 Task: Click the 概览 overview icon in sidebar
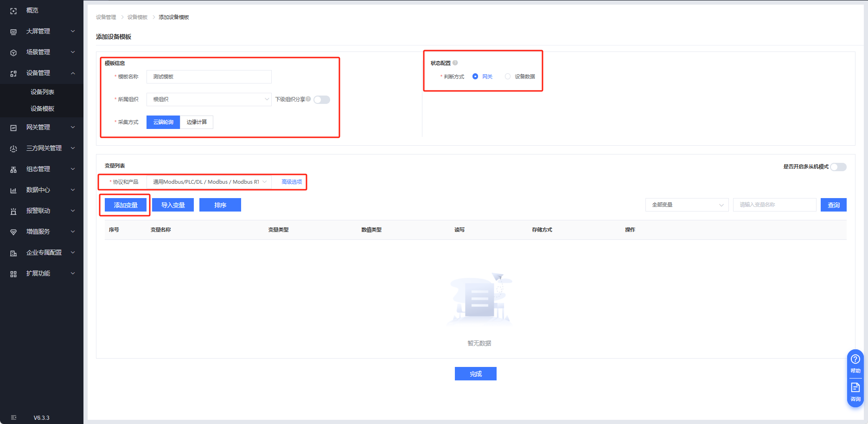tap(13, 11)
